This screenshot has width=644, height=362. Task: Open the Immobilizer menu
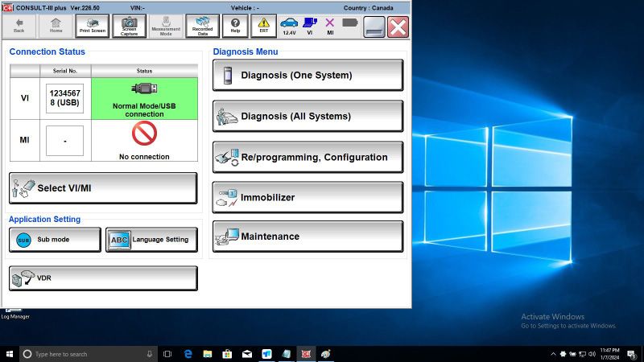click(x=308, y=197)
